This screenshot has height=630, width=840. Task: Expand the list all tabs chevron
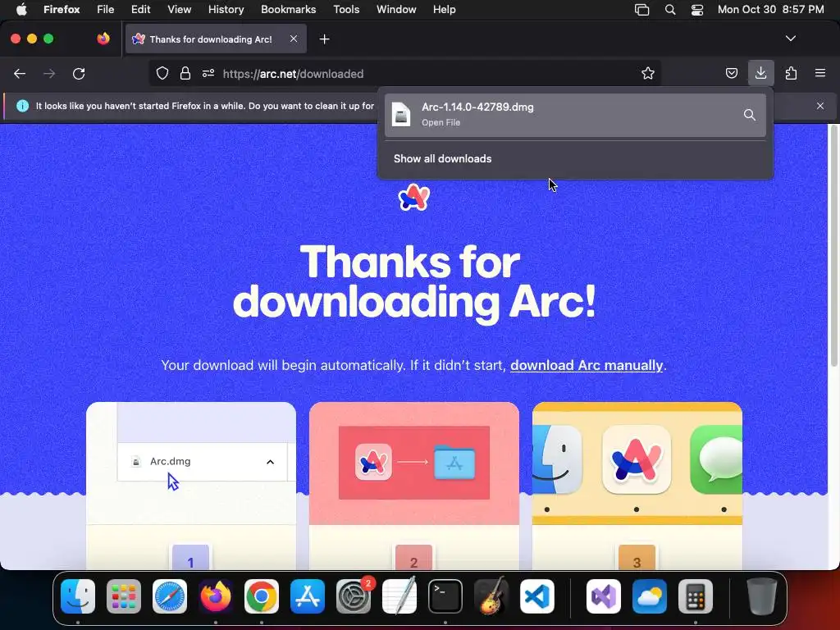791,39
